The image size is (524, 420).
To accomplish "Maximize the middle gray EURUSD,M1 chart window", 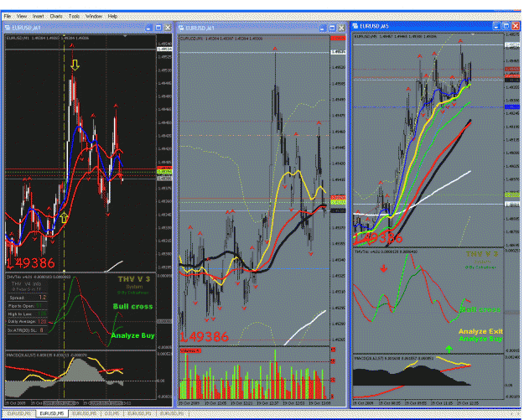I will pos(332,28).
